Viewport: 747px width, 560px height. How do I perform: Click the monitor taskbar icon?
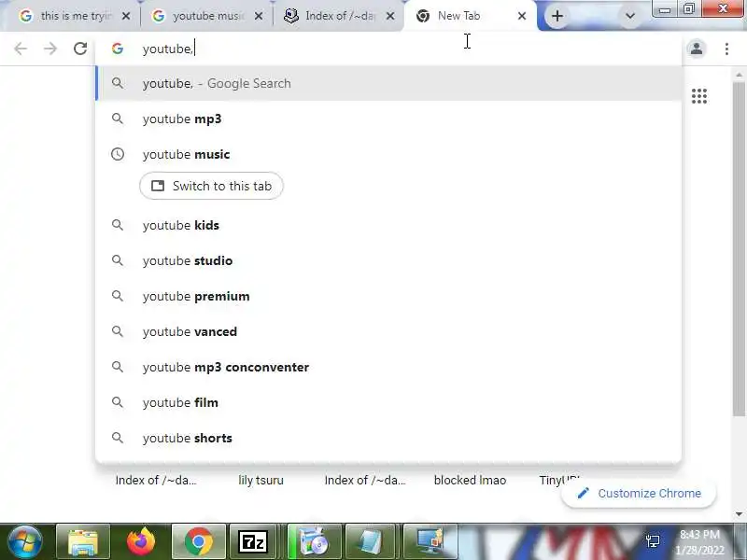(430, 542)
